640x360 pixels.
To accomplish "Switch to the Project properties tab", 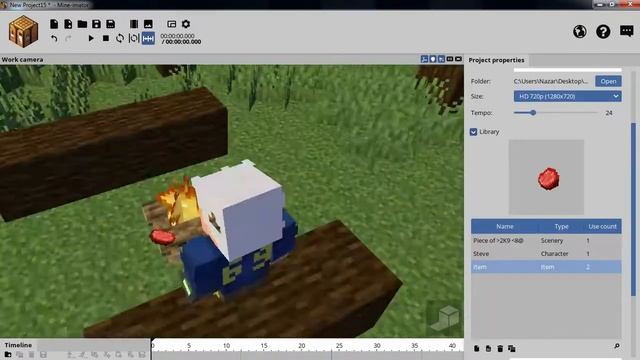I will tap(496, 60).
